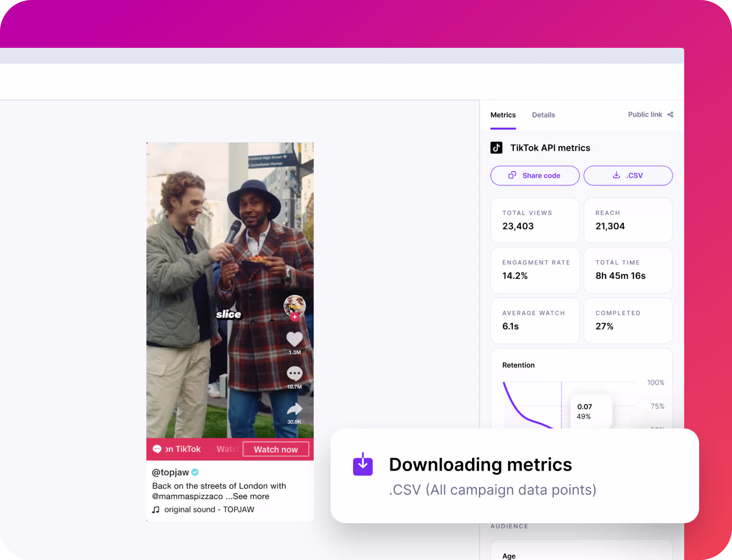Download metrics with the .CSV button
This screenshot has height=560, width=732.
coord(628,176)
